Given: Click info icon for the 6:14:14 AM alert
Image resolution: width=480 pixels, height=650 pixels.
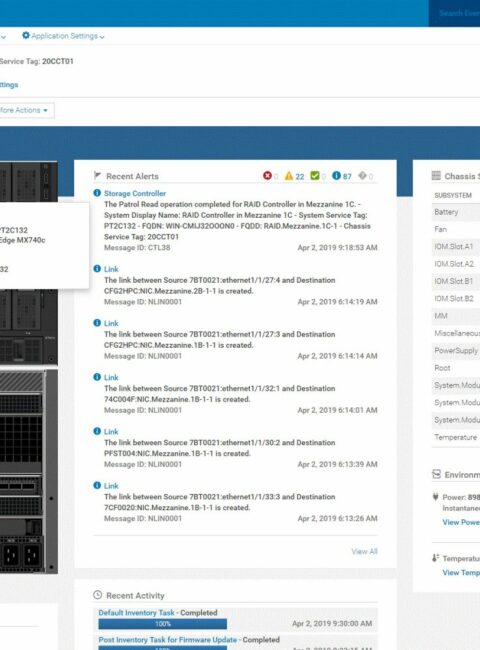Looking at the screenshot, I should coord(97,323).
